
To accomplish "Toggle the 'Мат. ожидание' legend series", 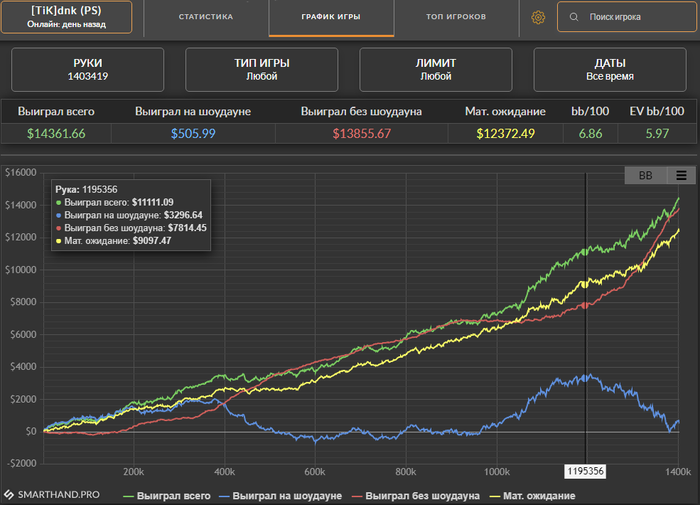I will click(533, 496).
